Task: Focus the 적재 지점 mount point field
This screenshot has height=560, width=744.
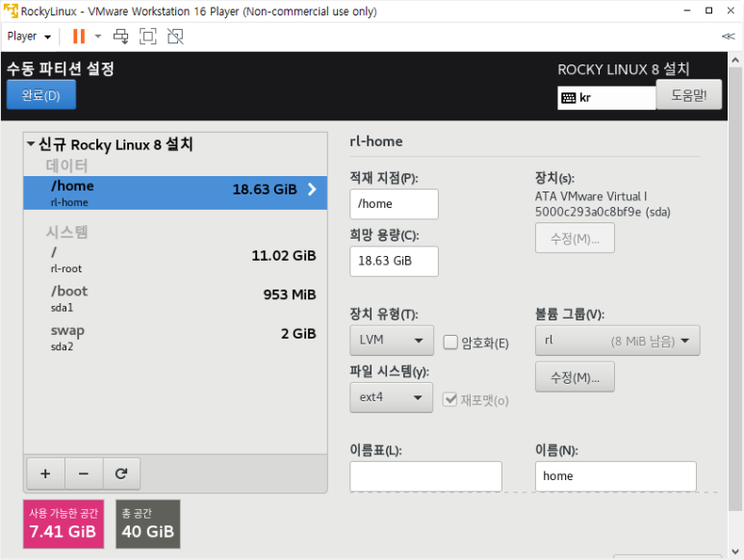Action: pos(394,204)
